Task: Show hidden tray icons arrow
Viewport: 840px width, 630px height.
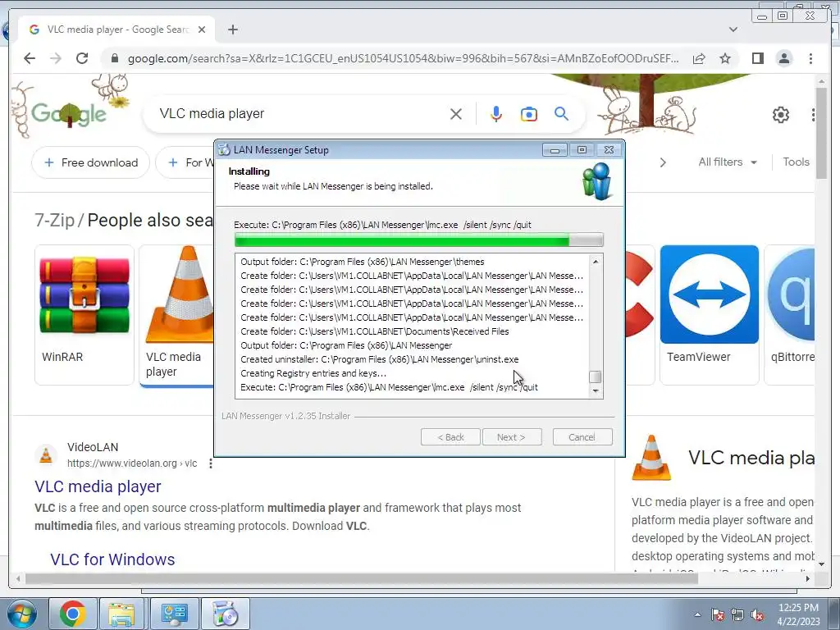Action: (697, 614)
